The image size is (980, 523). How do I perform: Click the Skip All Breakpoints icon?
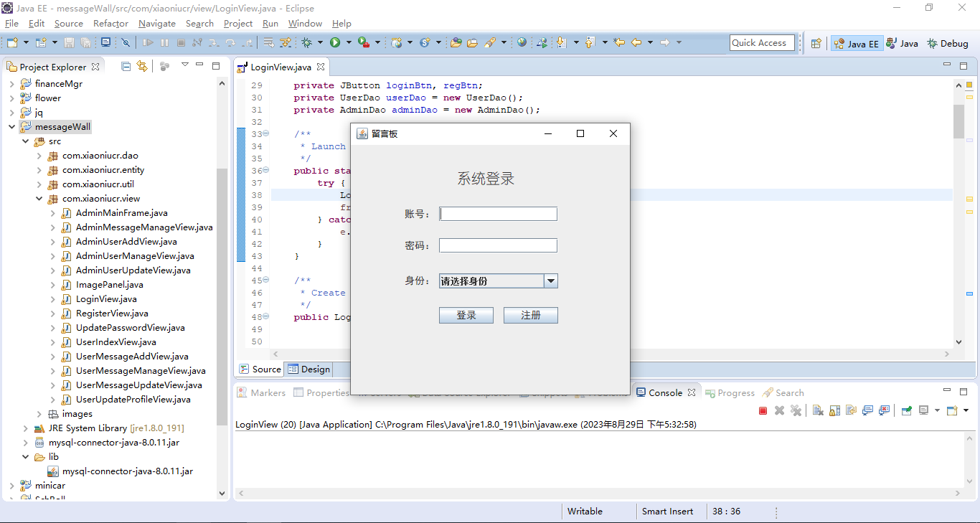pyautogui.click(x=126, y=42)
